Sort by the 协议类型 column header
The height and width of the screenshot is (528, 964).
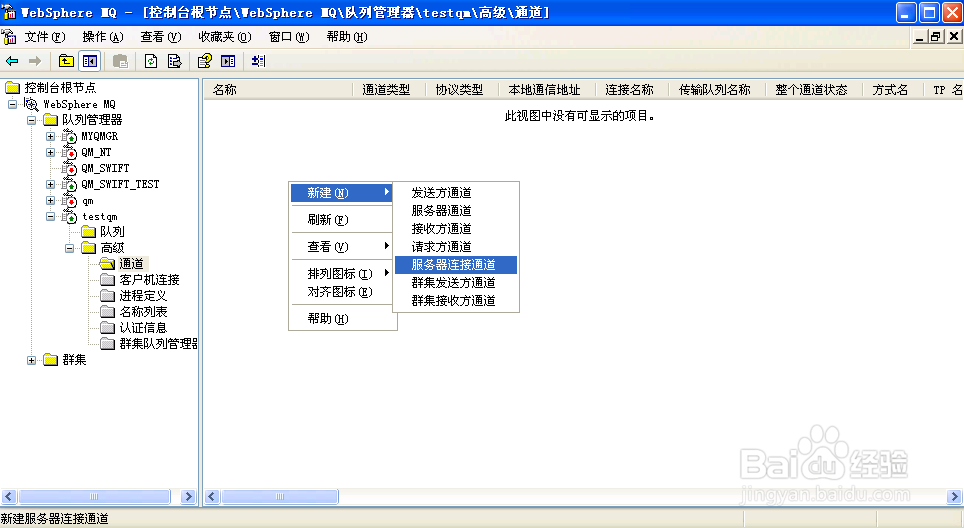point(462,90)
